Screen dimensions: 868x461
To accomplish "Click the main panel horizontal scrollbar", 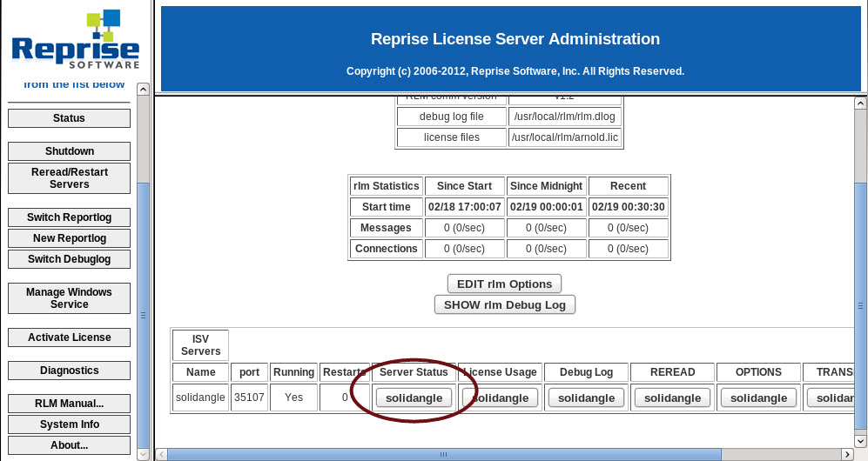I will pos(444,454).
